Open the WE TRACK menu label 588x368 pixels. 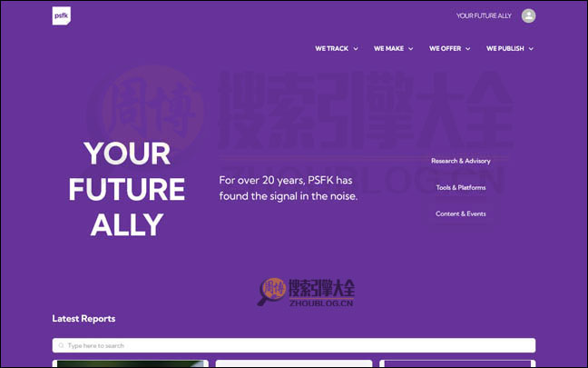point(331,48)
